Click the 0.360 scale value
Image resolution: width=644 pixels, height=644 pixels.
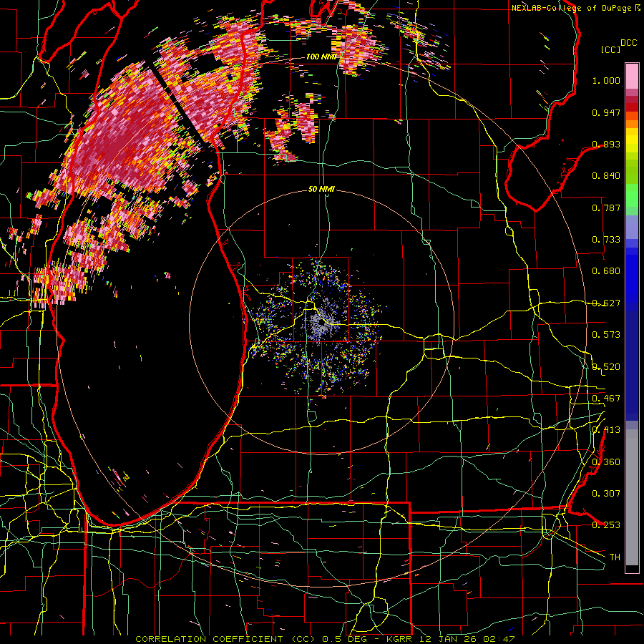(606, 462)
